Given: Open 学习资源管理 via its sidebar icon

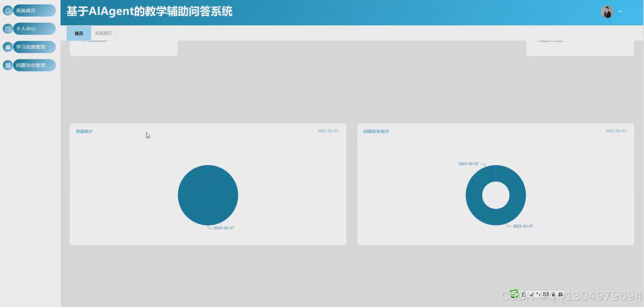Looking at the screenshot, I should click(7, 47).
